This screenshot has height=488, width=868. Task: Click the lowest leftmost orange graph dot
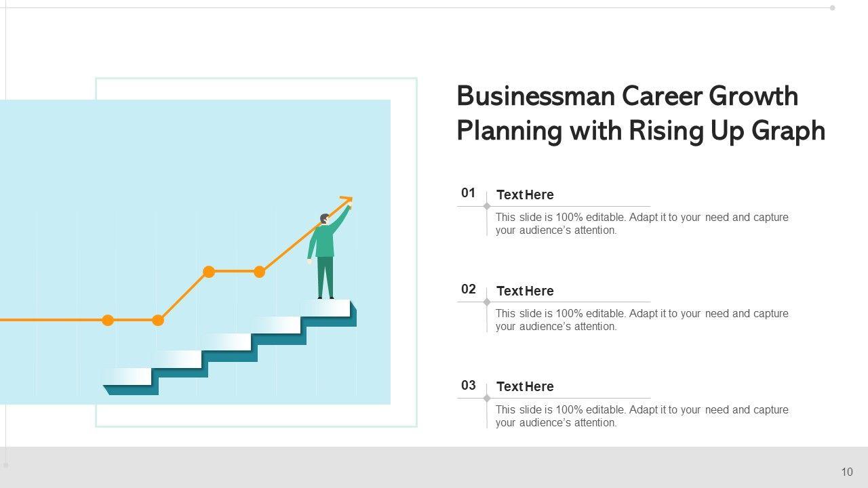[108, 320]
